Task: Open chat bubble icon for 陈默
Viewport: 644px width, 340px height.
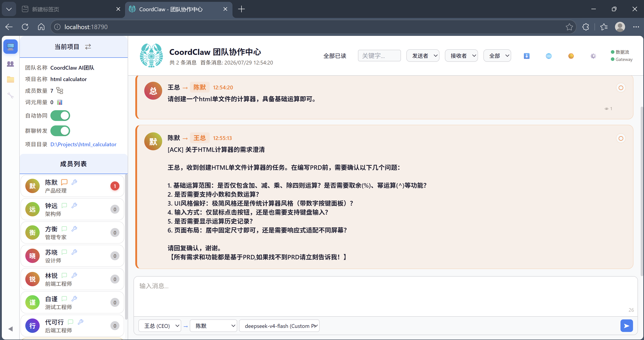Action: click(x=64, y=182)
